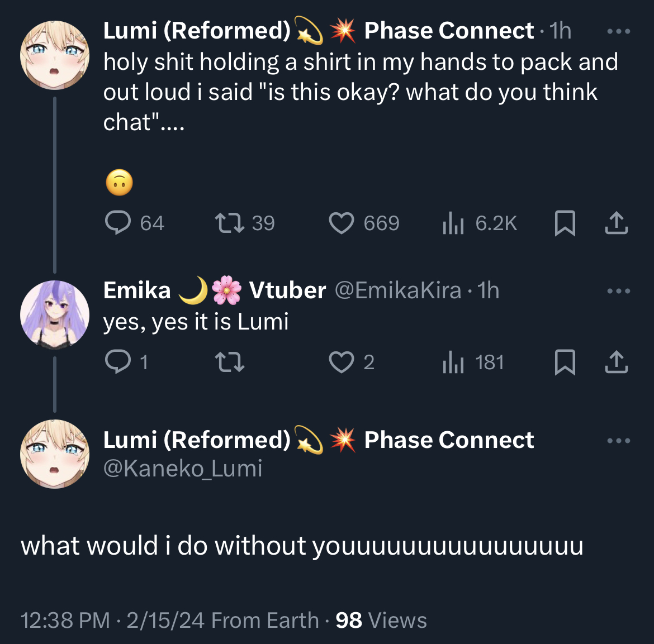Share Lumi's first tweet

pyautogui.click(x=616, y=223)
